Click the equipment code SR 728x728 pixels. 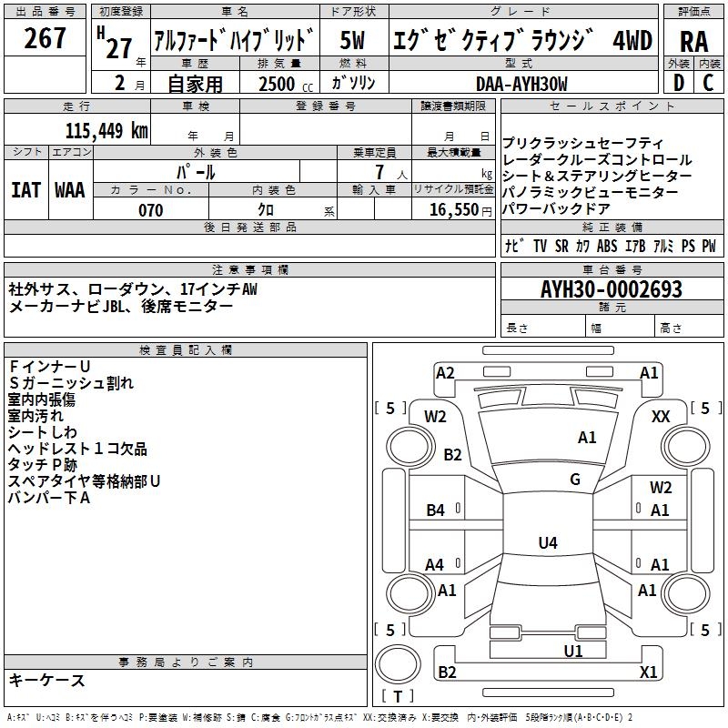pos(561,246)
